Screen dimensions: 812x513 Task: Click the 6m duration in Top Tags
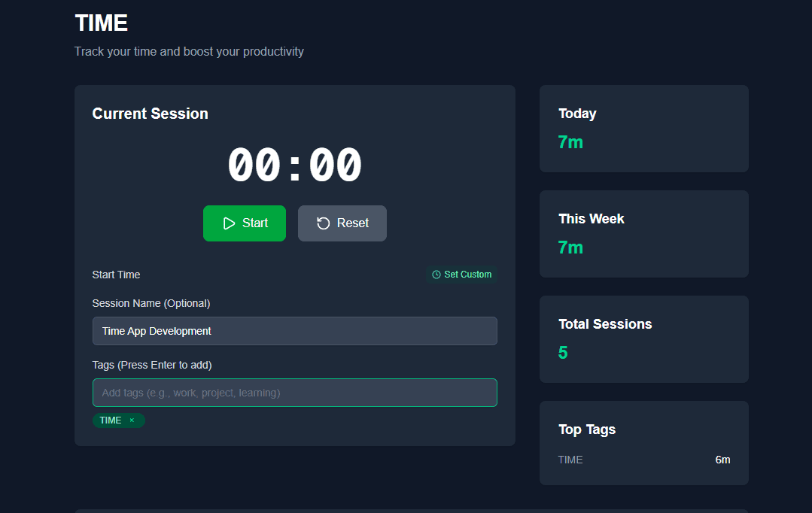[722, 460]
